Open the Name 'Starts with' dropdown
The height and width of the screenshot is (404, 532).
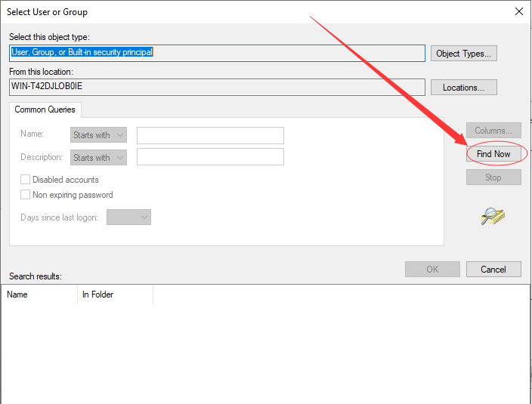(x=98, y=135)
